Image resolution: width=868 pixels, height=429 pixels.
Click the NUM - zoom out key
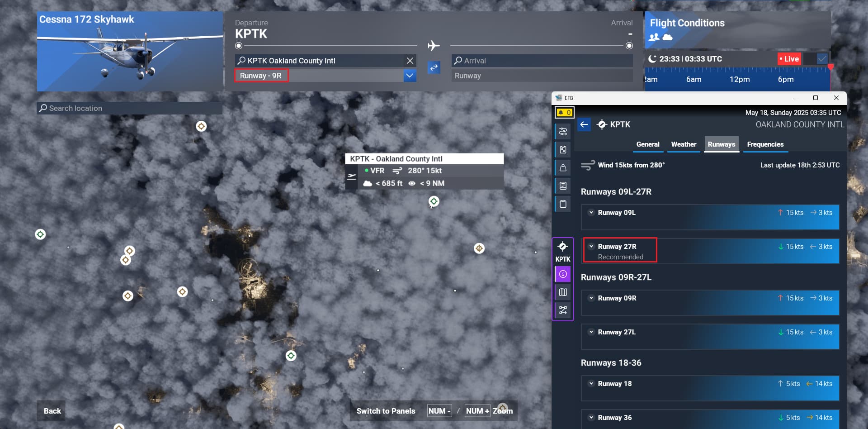pos(439,411)
